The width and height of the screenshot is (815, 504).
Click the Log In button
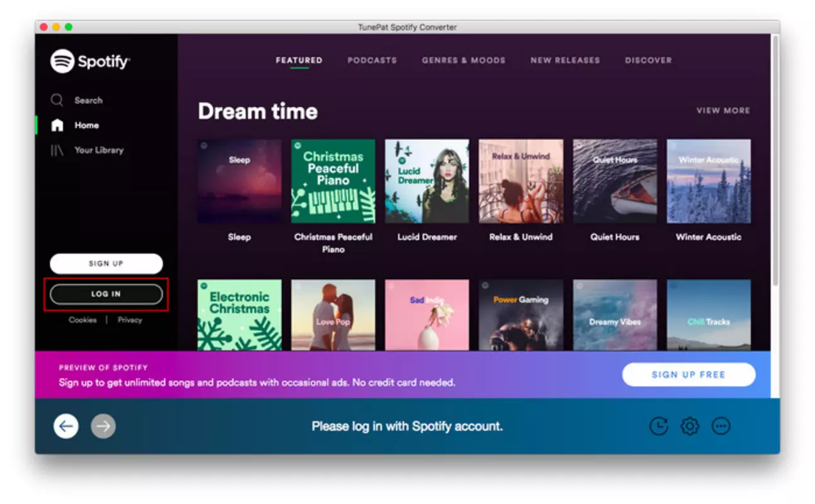click(106, 294)
